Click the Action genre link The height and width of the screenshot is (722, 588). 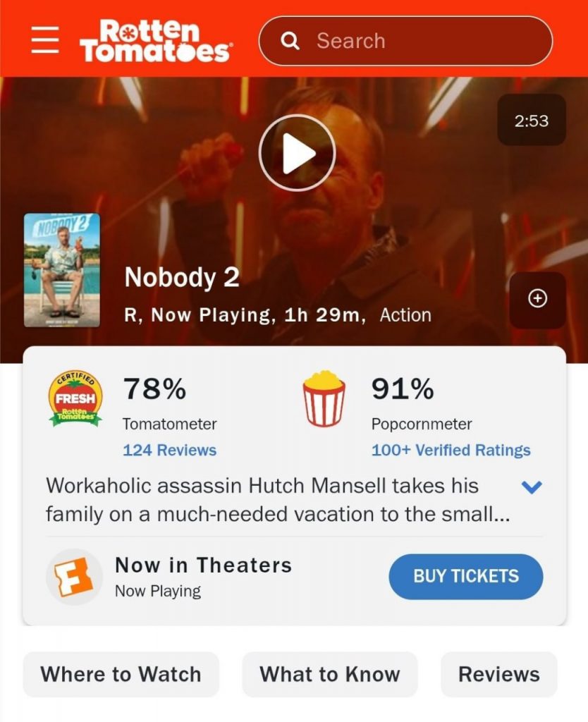405,315
